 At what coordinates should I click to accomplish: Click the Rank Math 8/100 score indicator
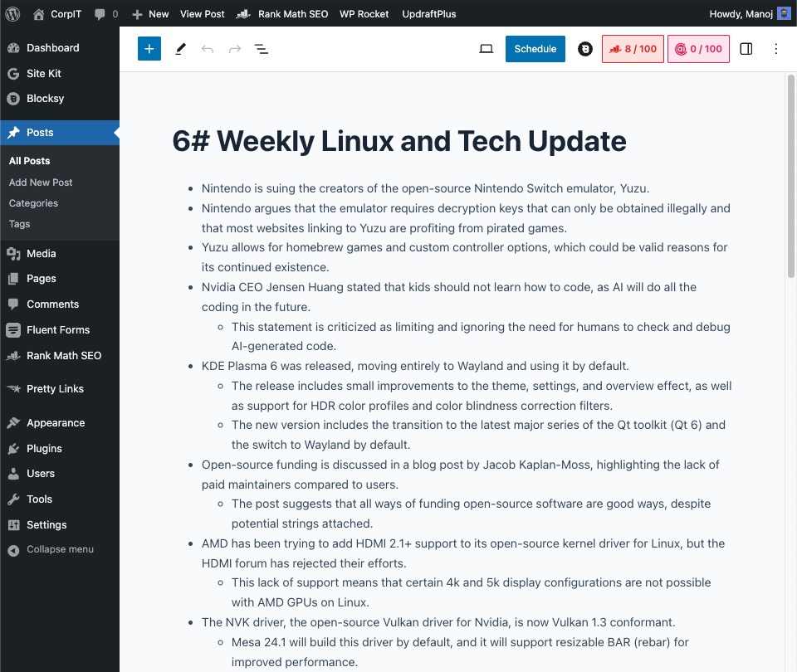point(633,49)
